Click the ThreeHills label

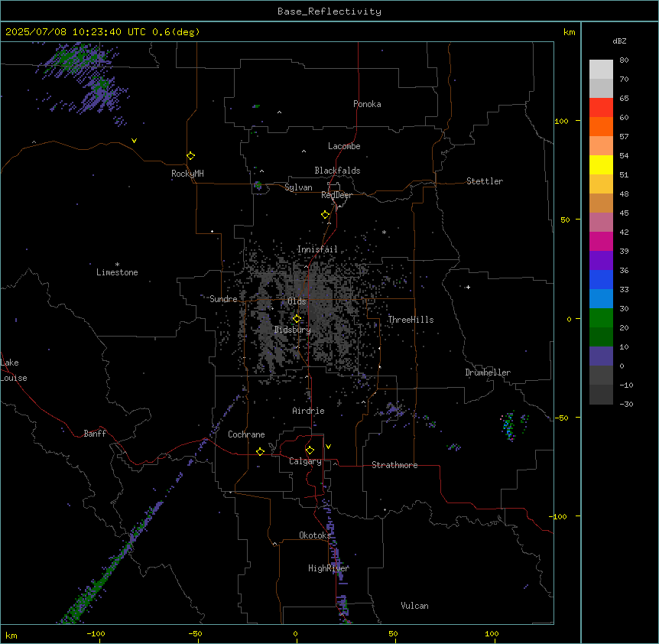click(411, 320)
